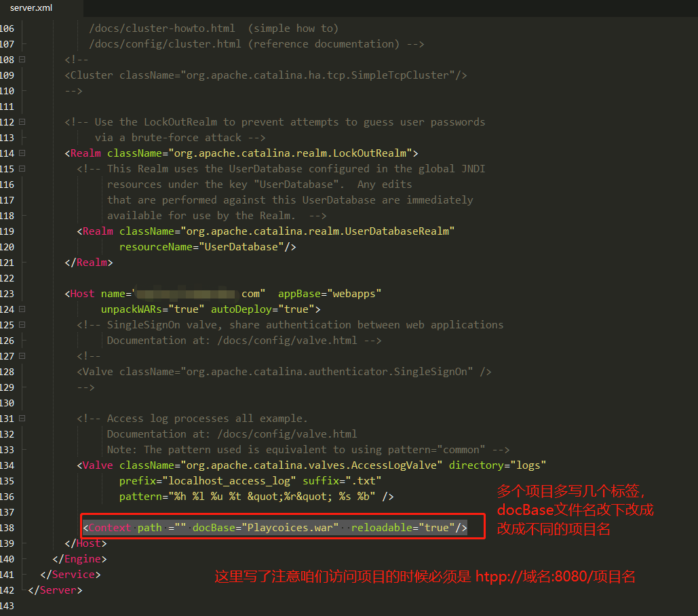Image resolution: width=698 pixels, height=616 pixels.
Task: Click the reloadable="true" attribute on line 138
Action: click(403, 527)
